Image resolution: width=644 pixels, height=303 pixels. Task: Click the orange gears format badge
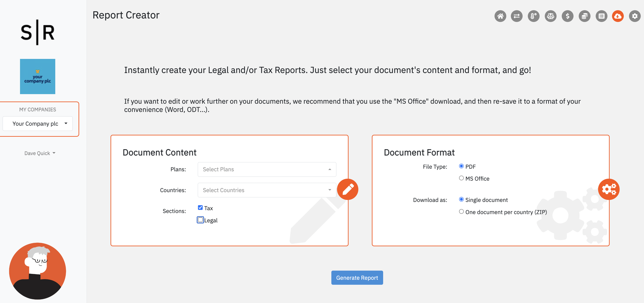coord(609,189)
